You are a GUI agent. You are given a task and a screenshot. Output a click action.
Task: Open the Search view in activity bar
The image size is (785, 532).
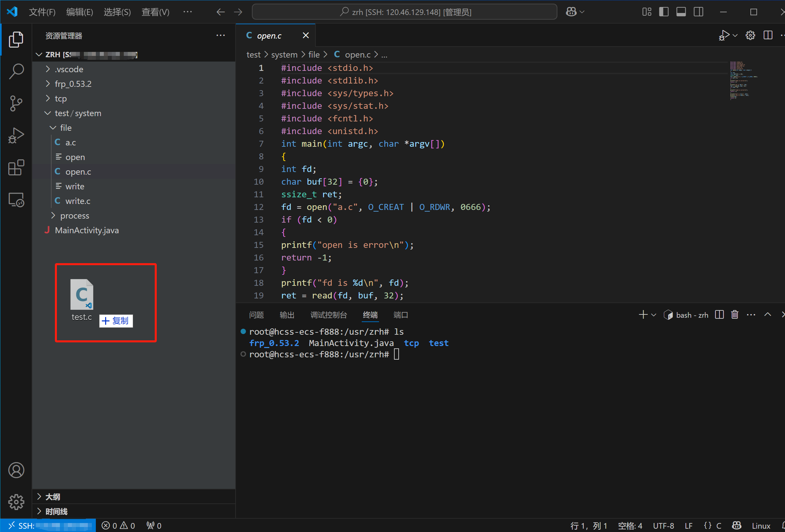[16, 71]
